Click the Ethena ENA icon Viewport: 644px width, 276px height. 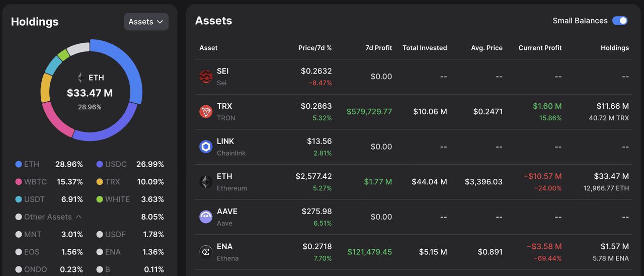point(206,252)
